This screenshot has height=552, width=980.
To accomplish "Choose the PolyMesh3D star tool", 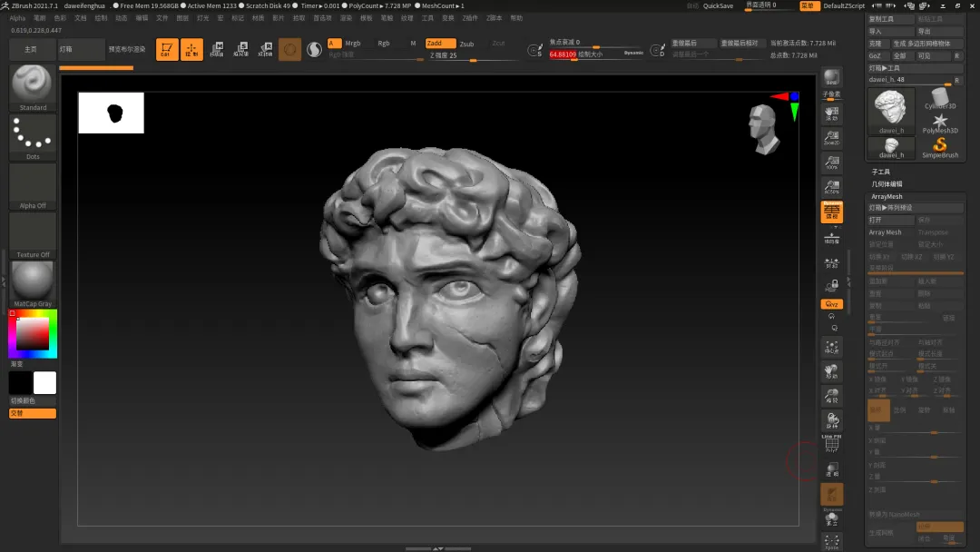I will [940, 122].
